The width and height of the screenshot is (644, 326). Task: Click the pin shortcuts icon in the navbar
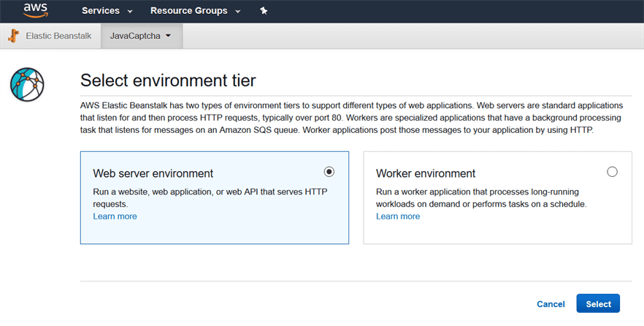click(264, 11)
